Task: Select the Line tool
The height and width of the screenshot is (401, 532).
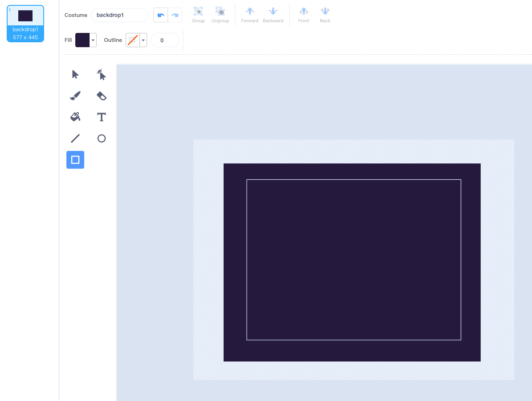Action: pyautogui.click(x=75, y=138)
